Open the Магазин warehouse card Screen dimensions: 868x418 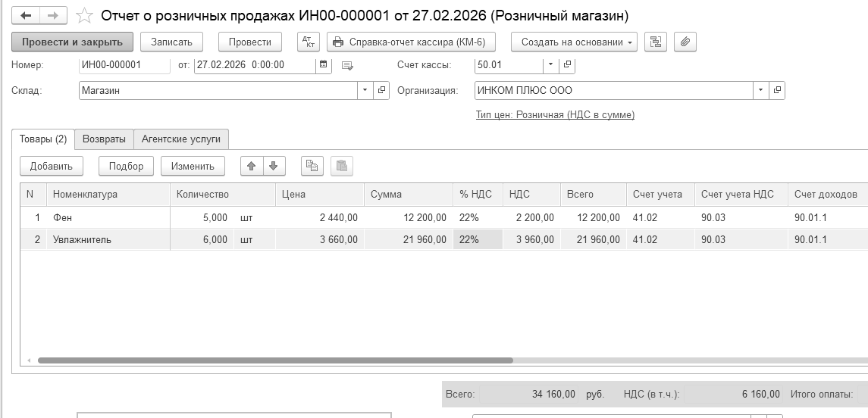point(381,90)
